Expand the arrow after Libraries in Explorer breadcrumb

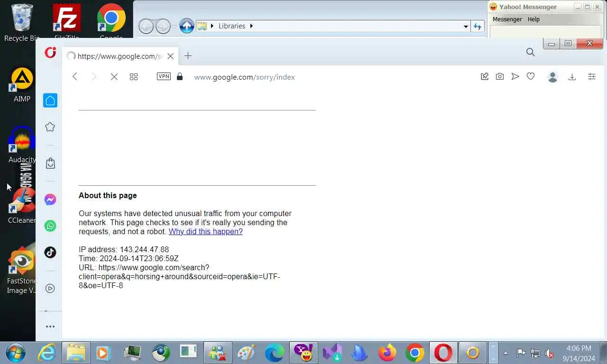tap(251, 26)
